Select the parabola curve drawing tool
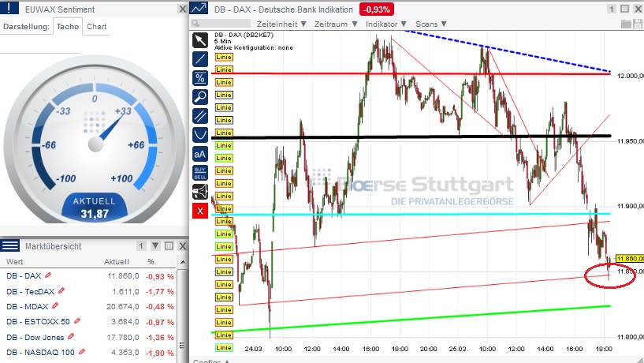The width and height of the screenshot is (644, 363). [200, 135]
